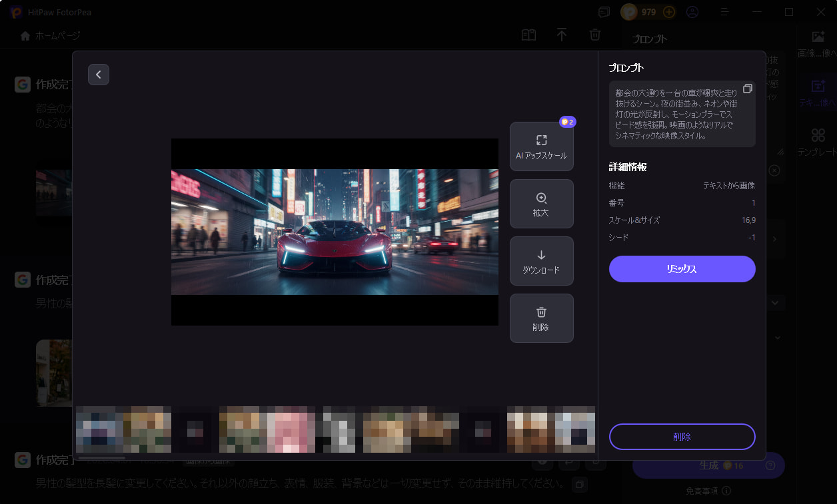837x504 pixels.
Task: Open the 拡大 zoom tool
Action: tap(541, 204)
